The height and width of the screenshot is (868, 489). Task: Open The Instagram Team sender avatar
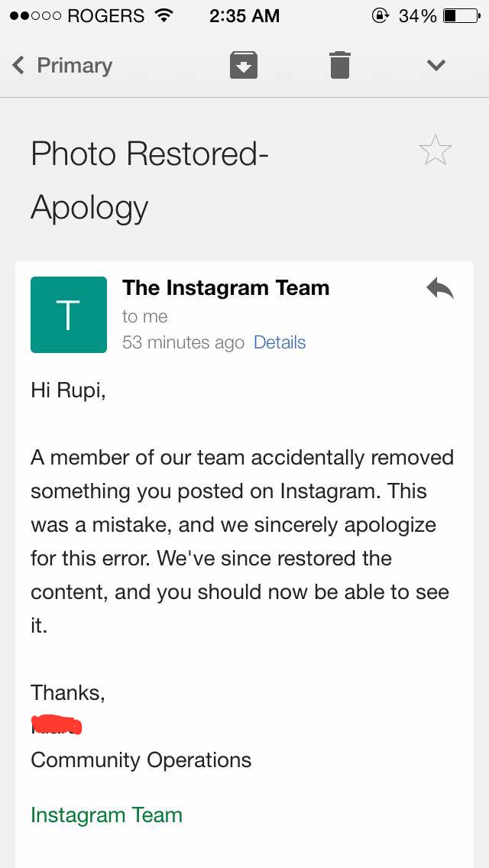[68, 314]
